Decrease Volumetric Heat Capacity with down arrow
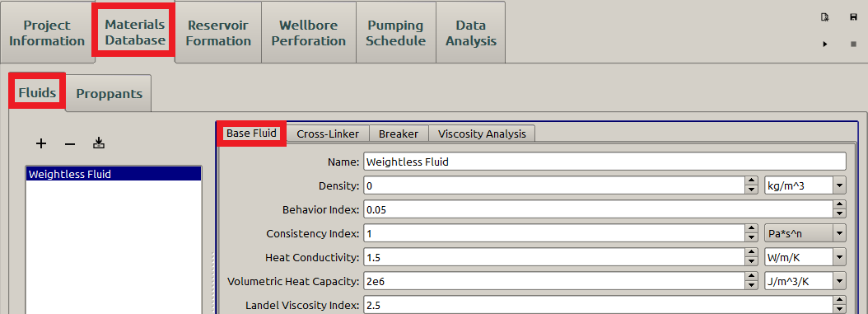 (751, 286)
